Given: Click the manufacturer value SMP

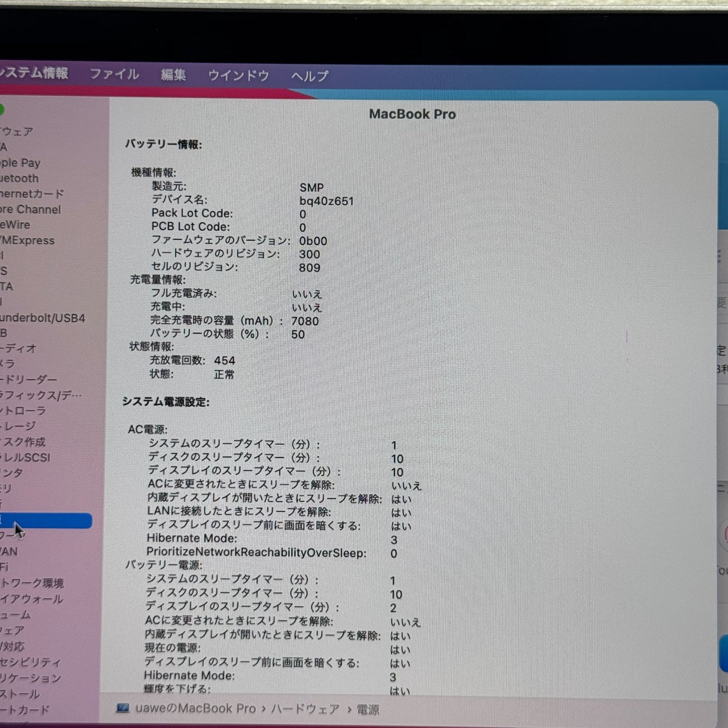Looking at the screenshot, I should (x=312, y=187).
